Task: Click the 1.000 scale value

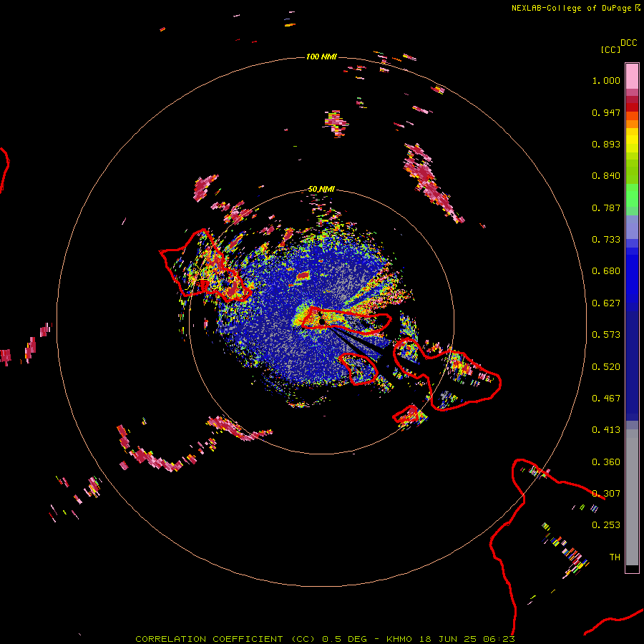Action: [606, 80]
